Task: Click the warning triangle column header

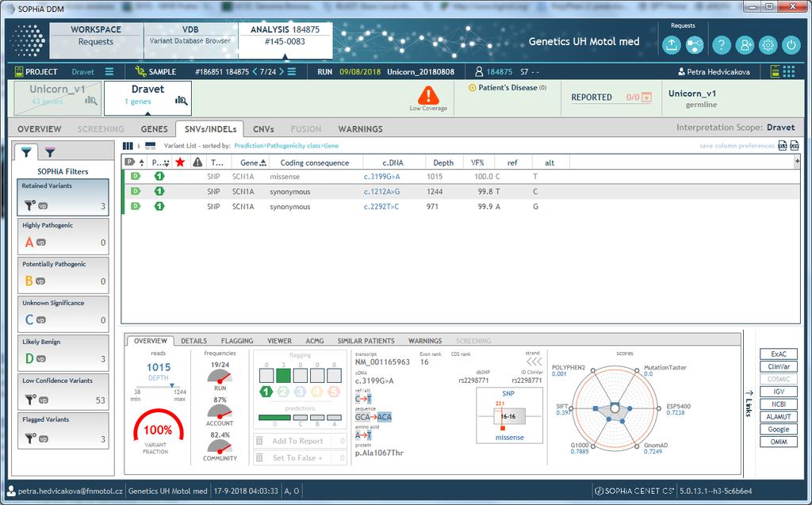Action: click(x=197, y=163)
